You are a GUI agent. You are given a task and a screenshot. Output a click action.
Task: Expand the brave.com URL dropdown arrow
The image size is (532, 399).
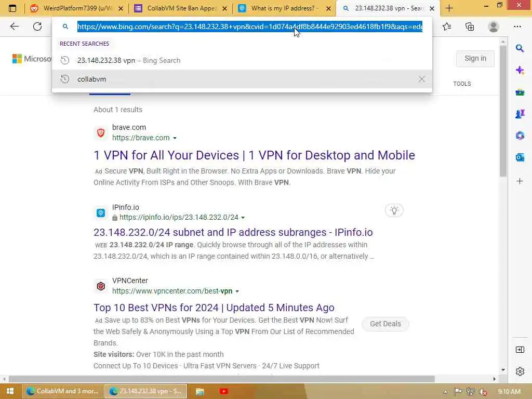click(x=175, y=138)
